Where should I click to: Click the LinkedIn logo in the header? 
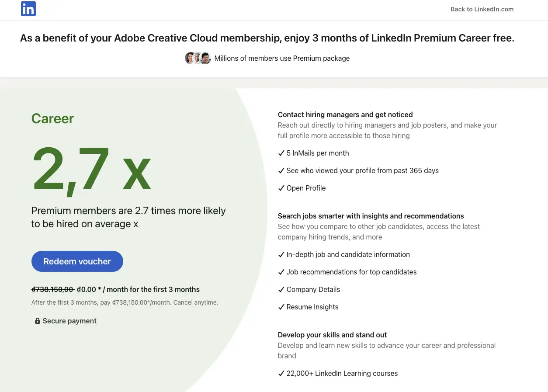[x=28, y=9]
